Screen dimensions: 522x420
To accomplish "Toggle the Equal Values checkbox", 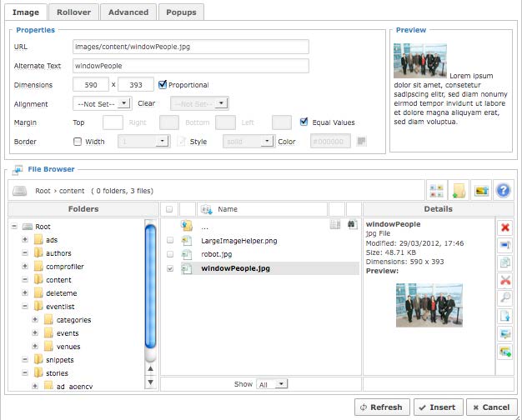I will click(x=304, y=122).
